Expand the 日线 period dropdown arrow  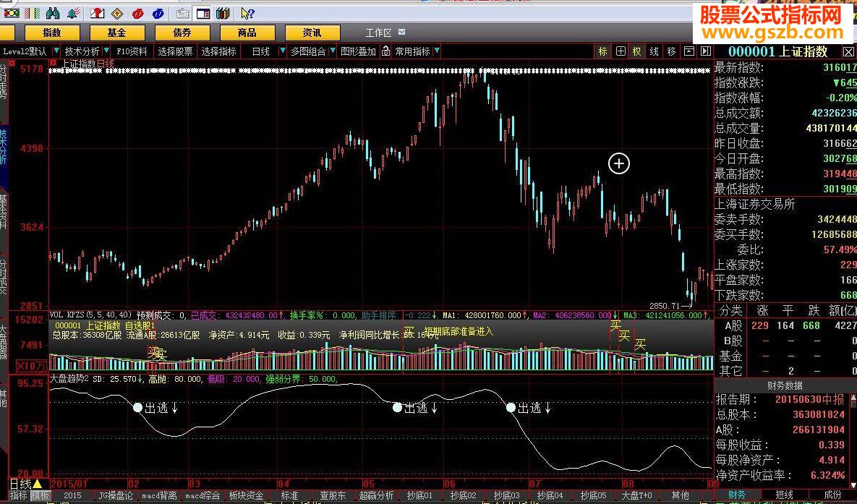pyautogui.click(x=283, y=51)
